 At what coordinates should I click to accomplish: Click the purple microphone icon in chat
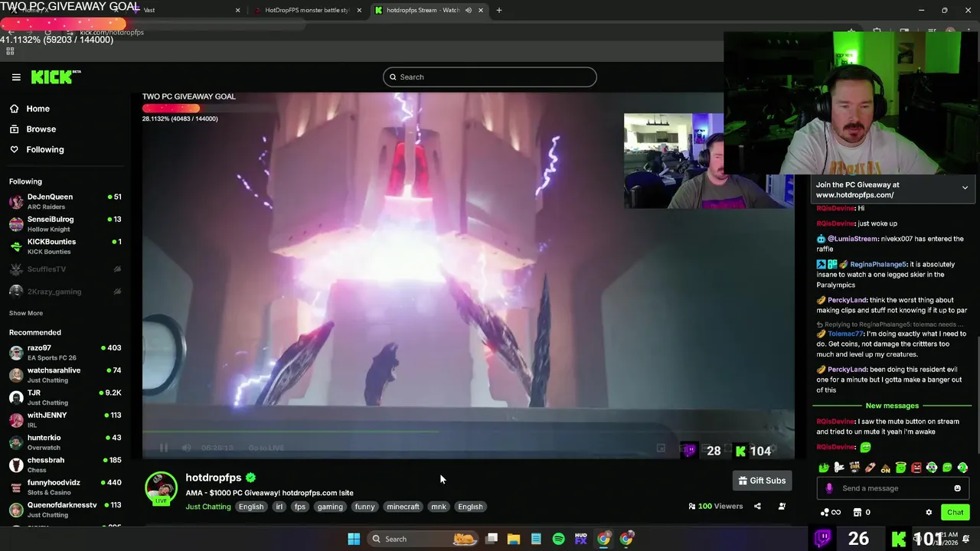point(829,488)
